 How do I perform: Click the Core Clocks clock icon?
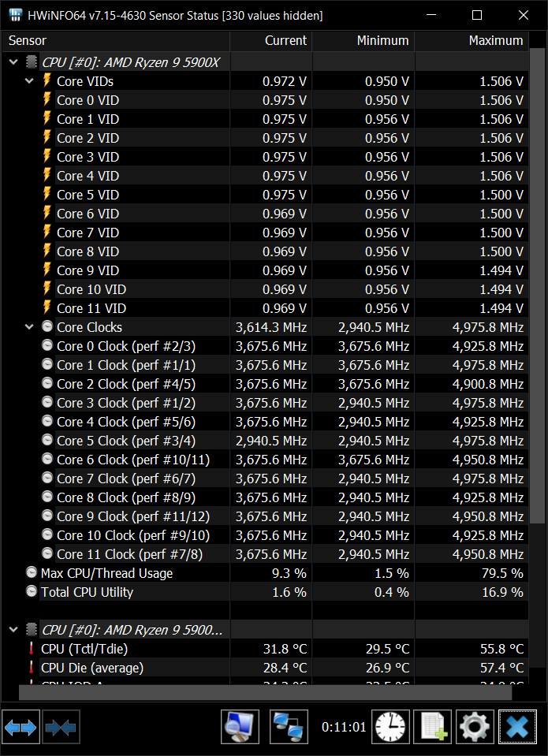tap(47, 326)
